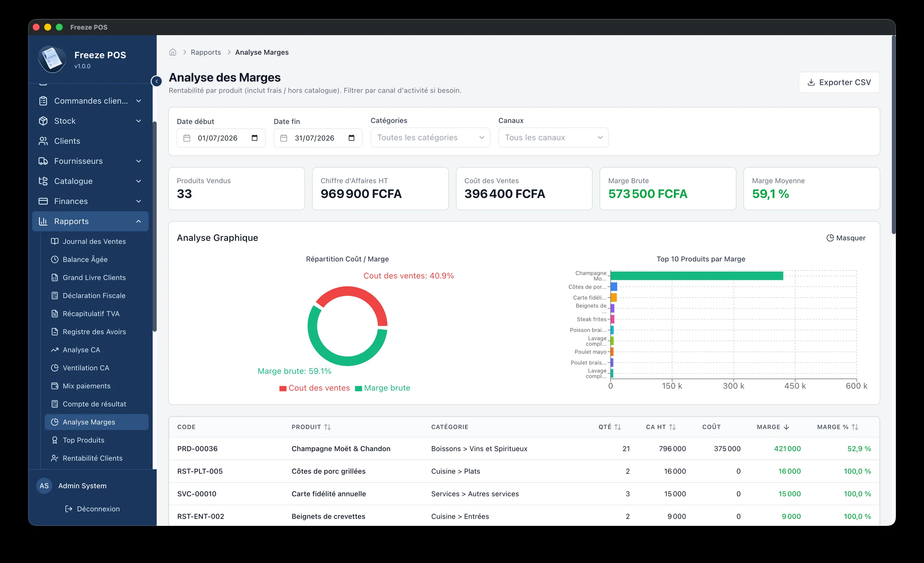924x563 pixels.
Task: Sort table by Marge % column
Action: [838, 427]
